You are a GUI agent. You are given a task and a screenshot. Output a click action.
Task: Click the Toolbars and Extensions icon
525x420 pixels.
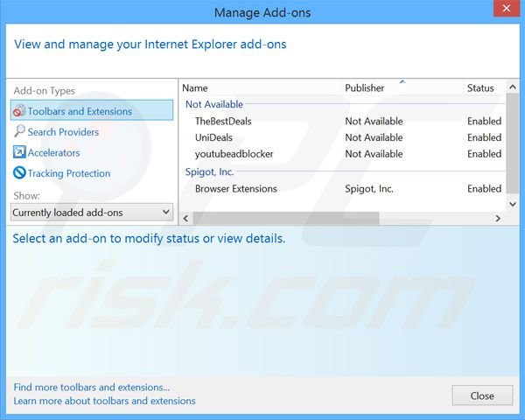[x=19, y=110]
